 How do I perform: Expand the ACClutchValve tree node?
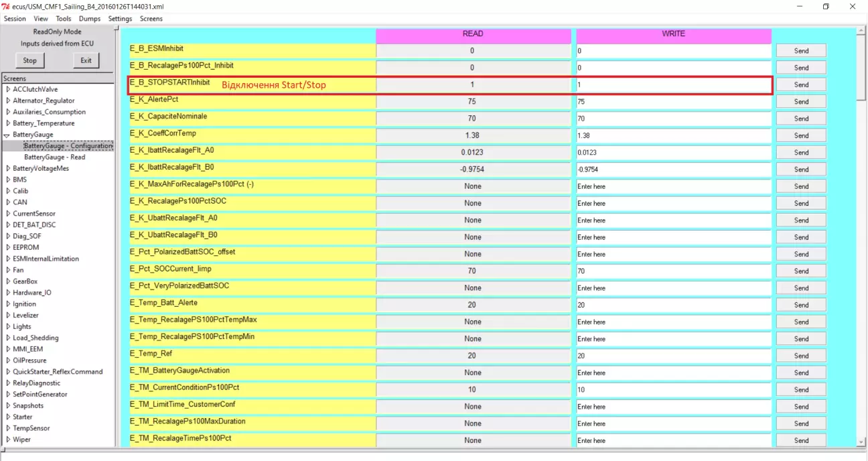7,89
